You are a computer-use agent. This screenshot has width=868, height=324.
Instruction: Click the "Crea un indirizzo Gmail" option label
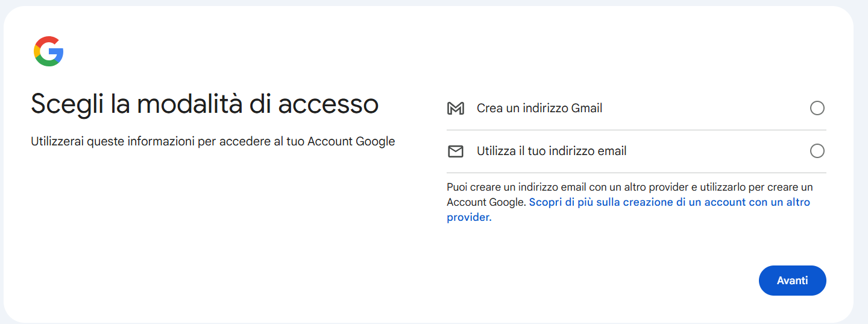tap(539, 109)
